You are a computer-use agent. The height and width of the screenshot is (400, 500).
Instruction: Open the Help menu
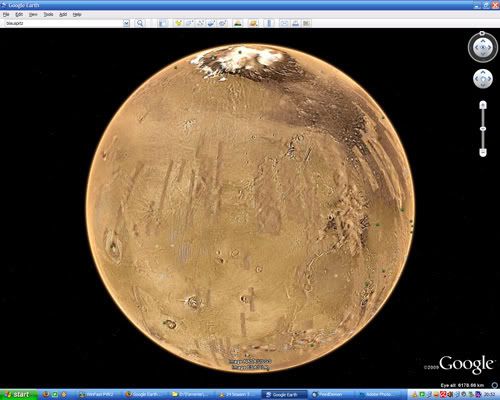pos(77,14)
